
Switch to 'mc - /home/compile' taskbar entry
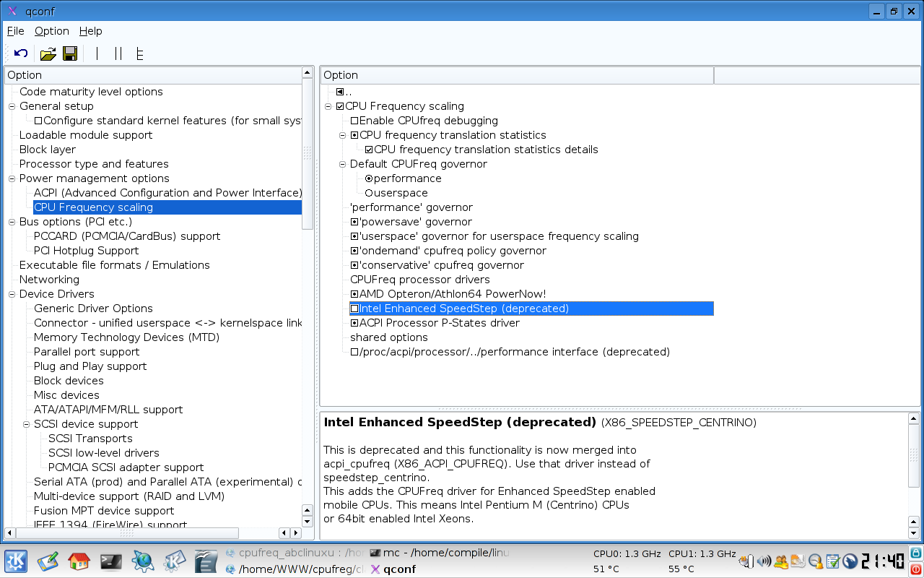point(440,553)
